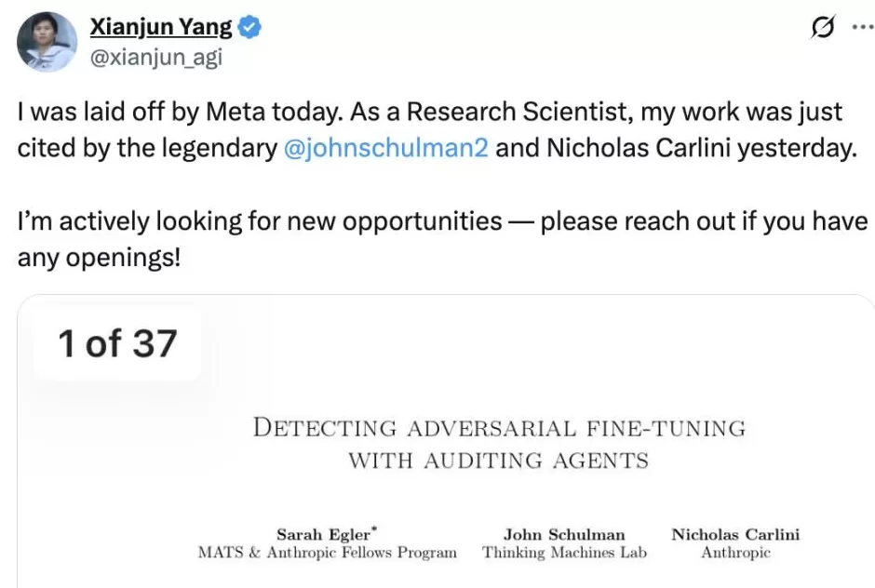Click the paper title "Detecting adversarial fine-tuning"

click(499, 428)
